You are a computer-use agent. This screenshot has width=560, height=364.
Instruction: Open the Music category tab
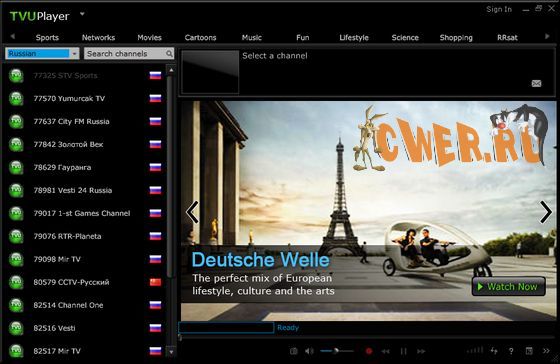(252, 38)
